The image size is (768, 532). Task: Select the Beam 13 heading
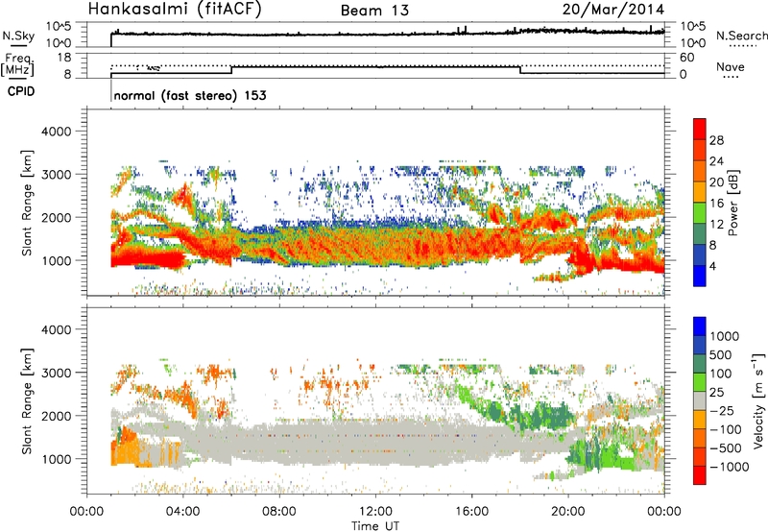[374, 11]
